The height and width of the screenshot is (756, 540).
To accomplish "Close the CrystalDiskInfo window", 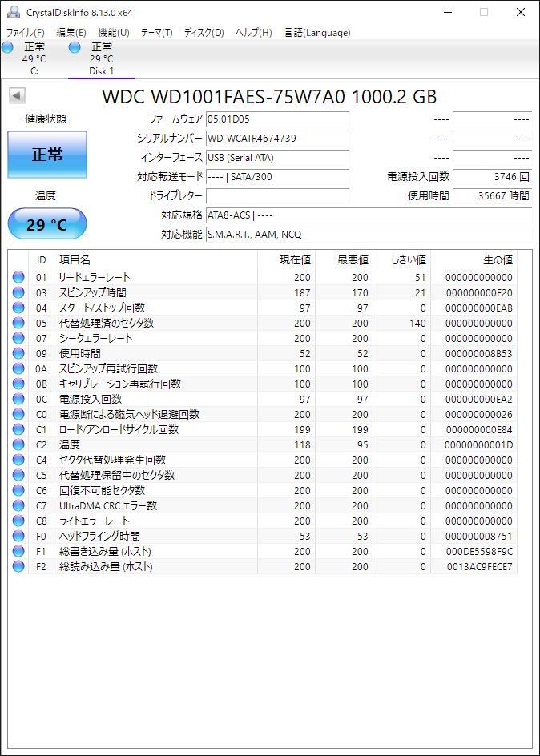I will (521, 13).
